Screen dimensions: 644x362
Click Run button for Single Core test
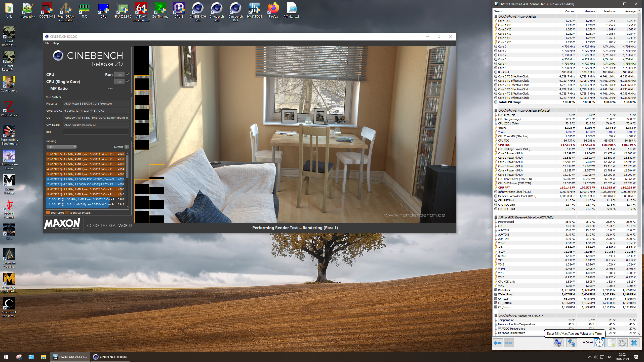pos(119,82)
